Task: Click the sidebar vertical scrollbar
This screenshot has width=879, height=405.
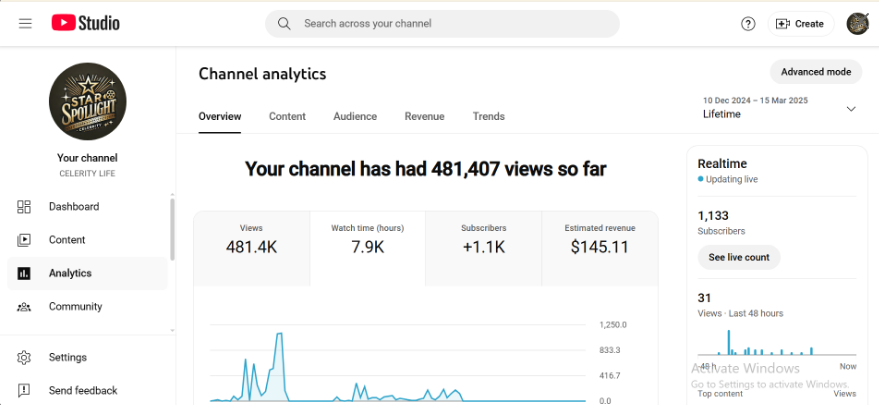Action: 172,228
